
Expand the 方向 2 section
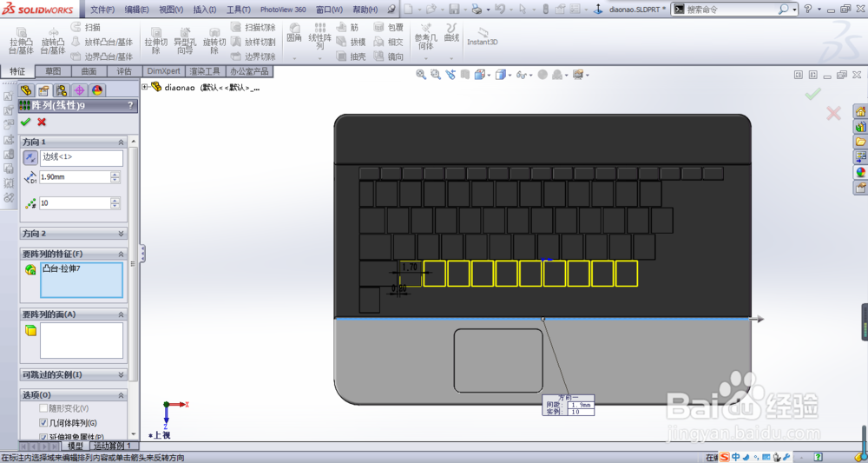point(122,234)
